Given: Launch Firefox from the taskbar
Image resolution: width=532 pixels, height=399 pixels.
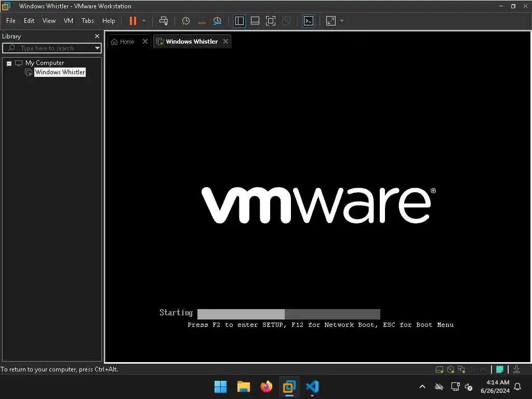Looking at the screenshot, I should 267,387.
